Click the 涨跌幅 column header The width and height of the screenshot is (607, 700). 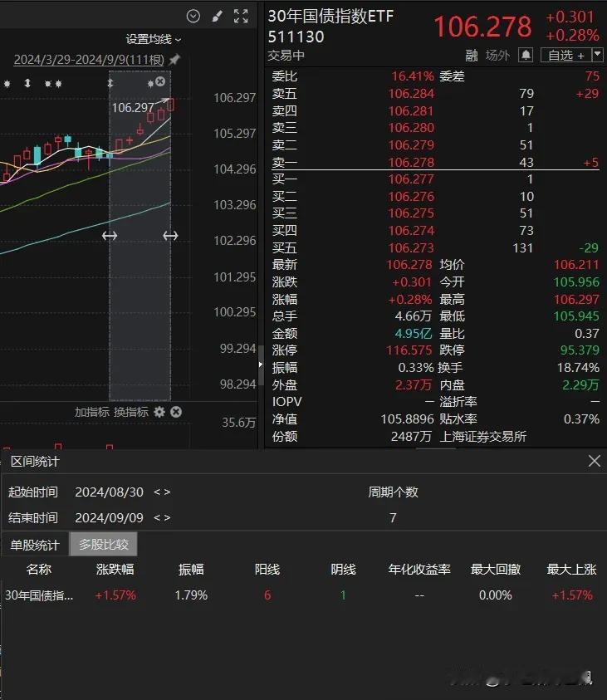pos(115,569)
